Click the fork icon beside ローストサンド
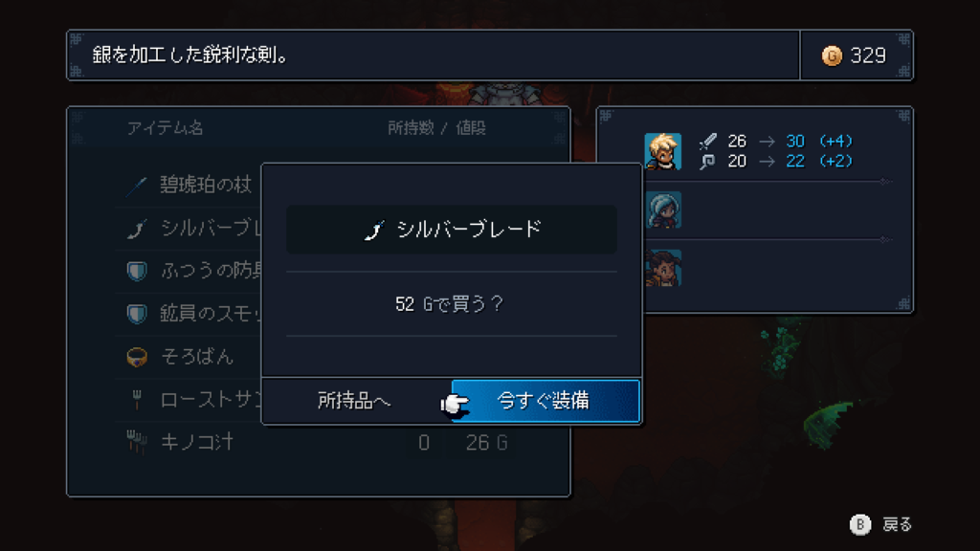Image resolution: width=980 pixels, height=551 pixels. (137, 400)
